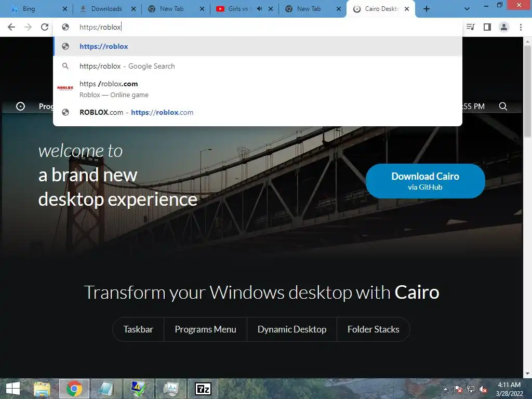Click the search magnifier in suggestion list

tap(65, 66)
